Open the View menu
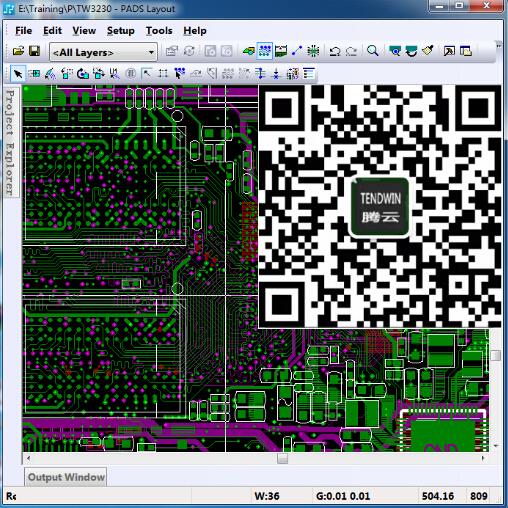The image size is (508, 508). click(x=84, y=31)
